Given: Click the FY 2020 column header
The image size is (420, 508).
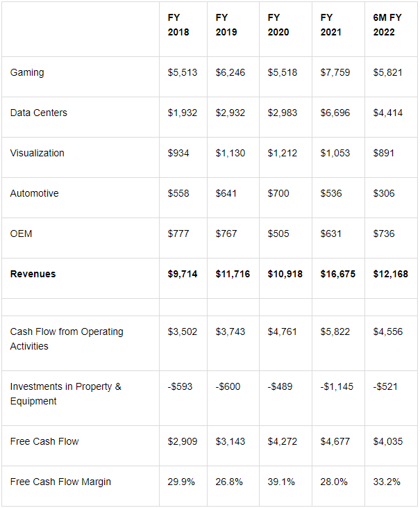Looking at the screenshot, I should pos(278,25).
